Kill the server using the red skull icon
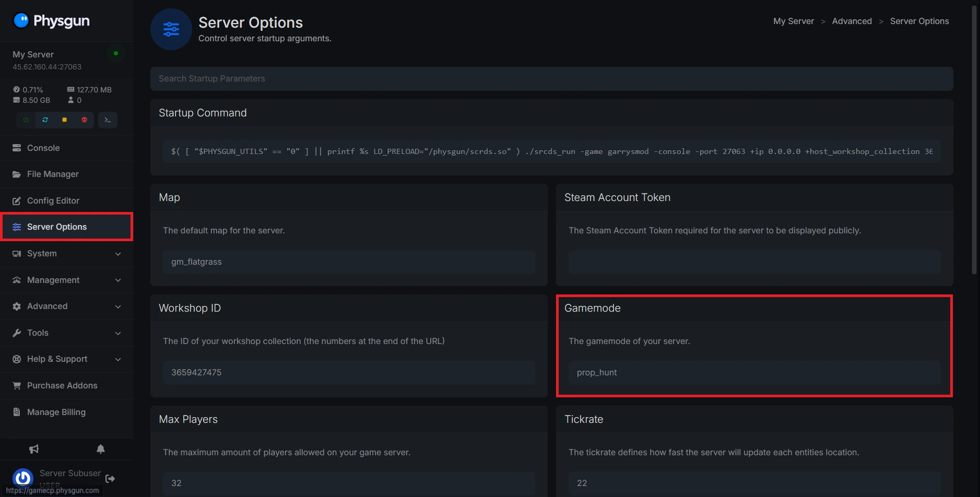 coord(84,120)
